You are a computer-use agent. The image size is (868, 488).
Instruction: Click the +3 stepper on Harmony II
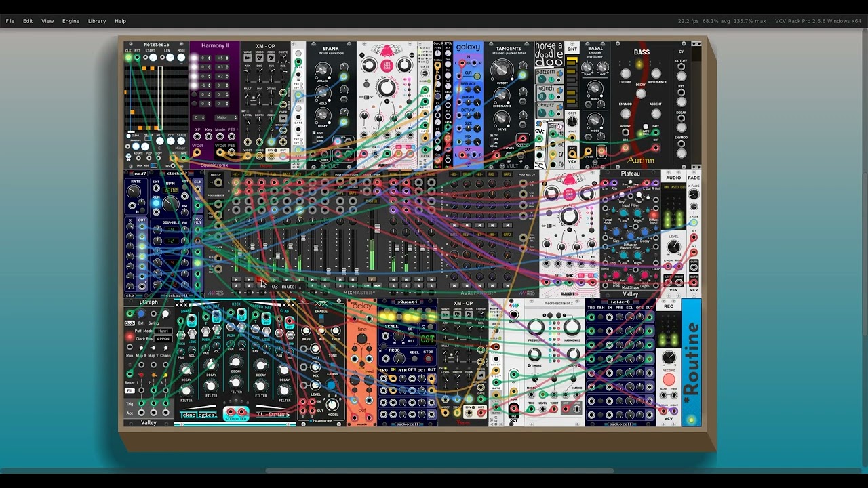coord(222,67)
